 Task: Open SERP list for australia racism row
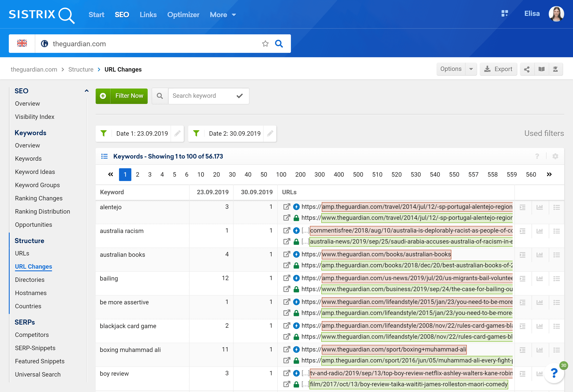556,231
